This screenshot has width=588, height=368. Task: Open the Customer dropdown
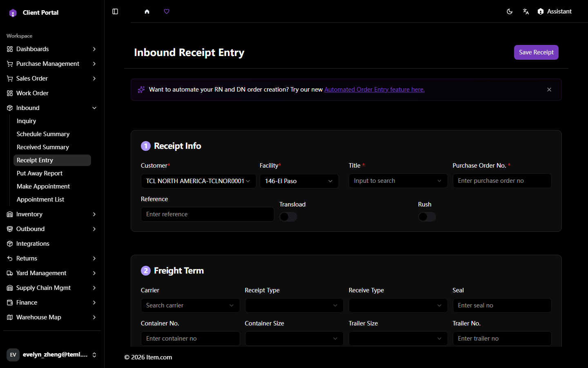point(198,181)
